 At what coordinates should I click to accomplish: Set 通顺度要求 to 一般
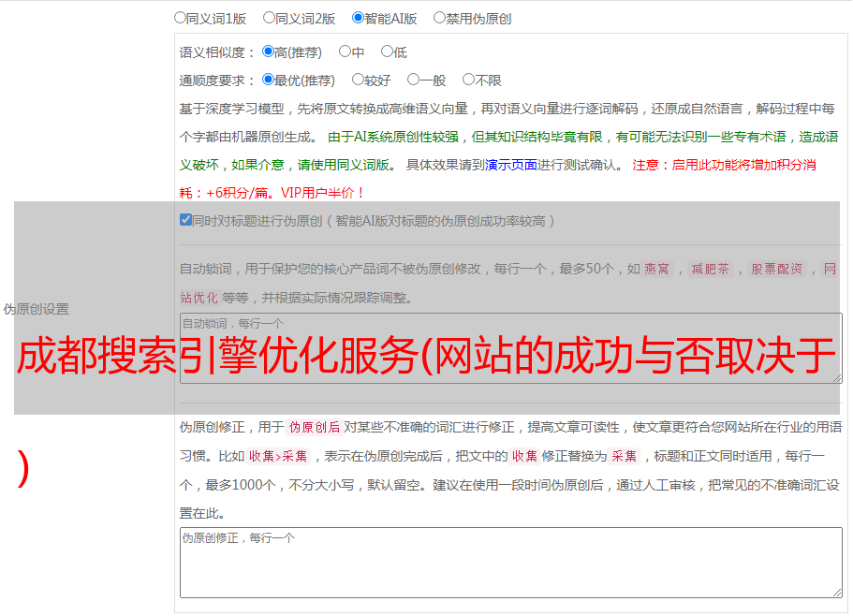[414, 80]
